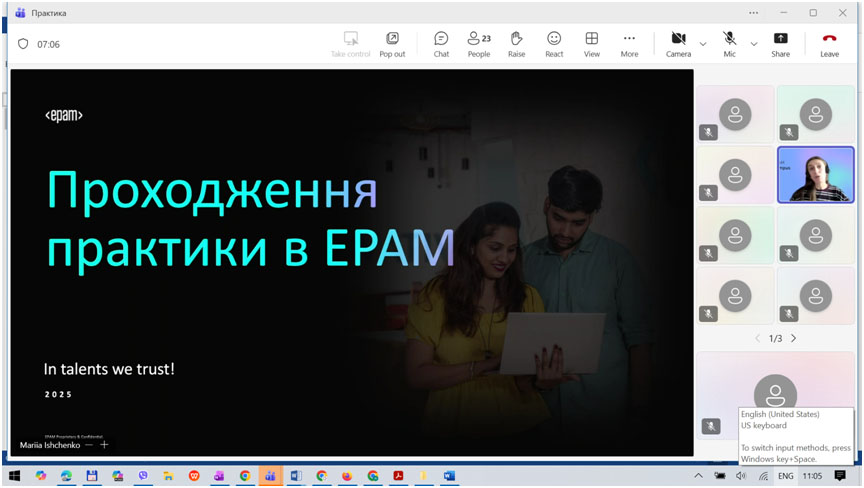Expand the Mic options dropdown arrow
The width and height of the screenshot is (864, 488).
(x=753, y=44)
